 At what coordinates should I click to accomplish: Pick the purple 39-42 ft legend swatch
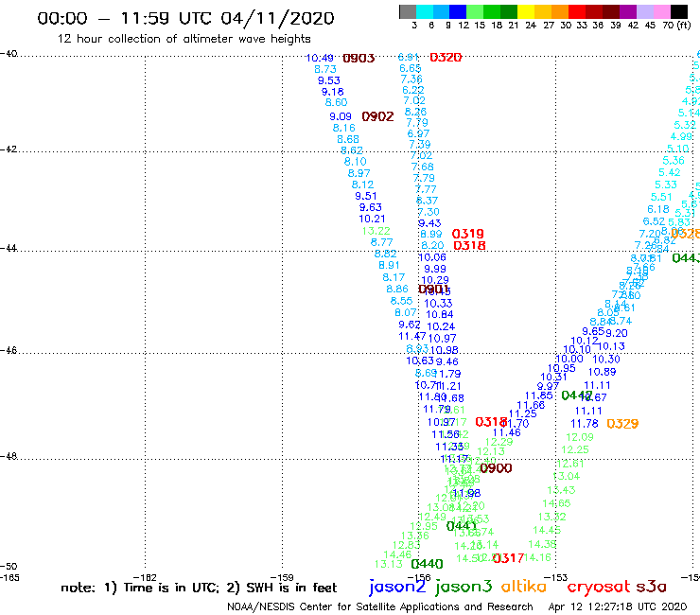(x=628, y=11)
